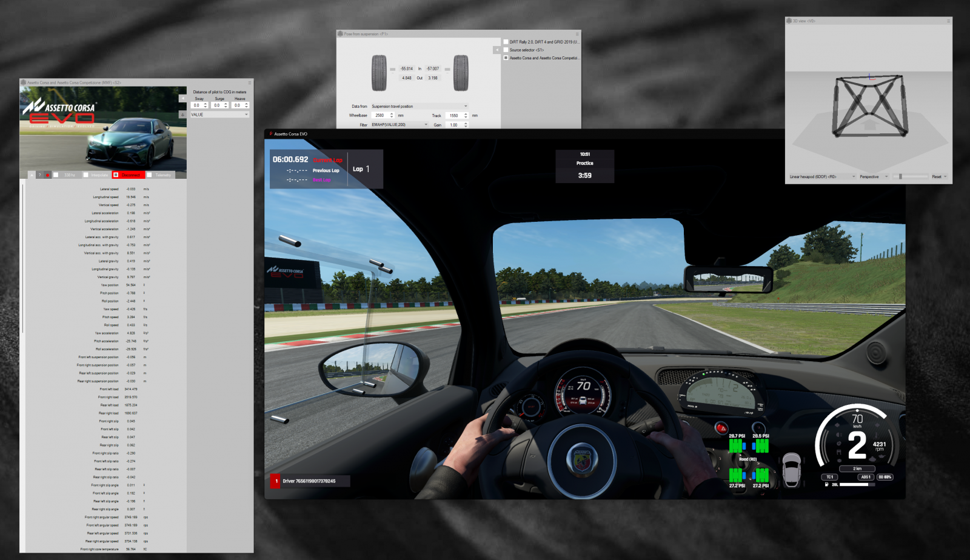Click the Gain stepper arrows

click(x=466, y=125)
